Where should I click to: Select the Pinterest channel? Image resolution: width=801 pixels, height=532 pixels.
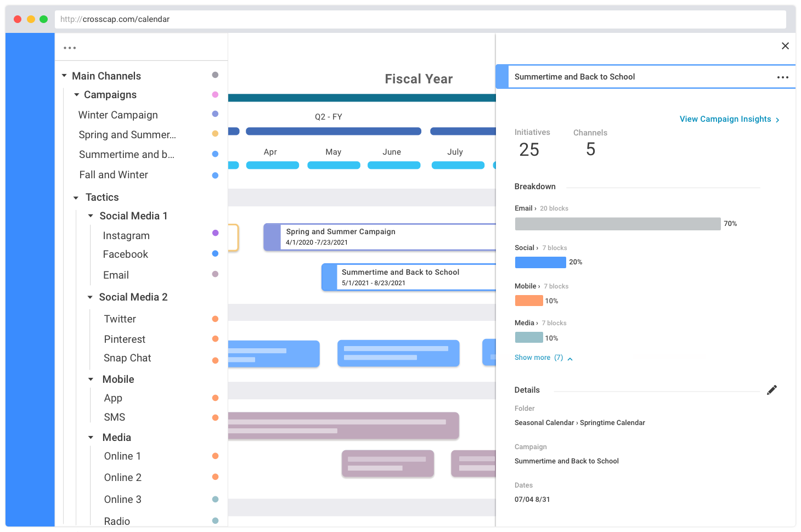(x=125, y=339)
